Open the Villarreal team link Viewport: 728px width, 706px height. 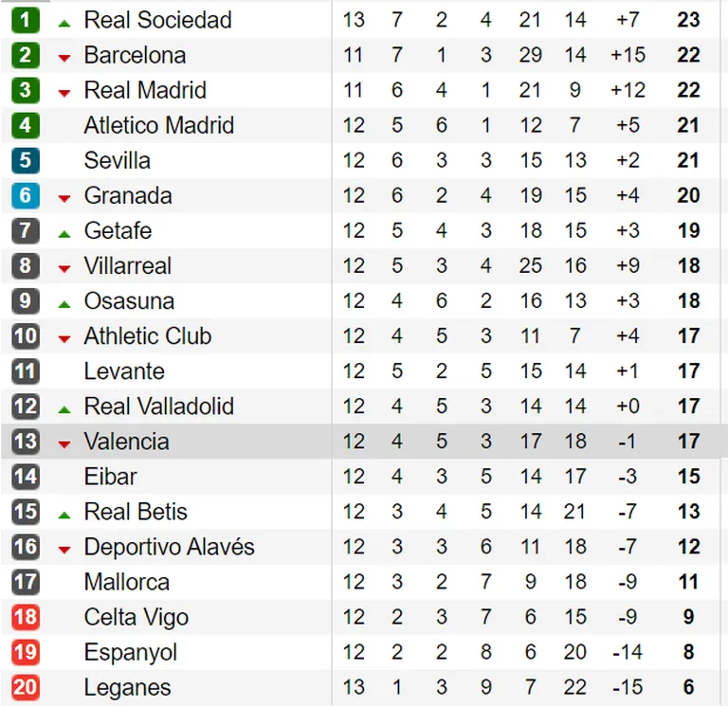[x=128, y=266]
